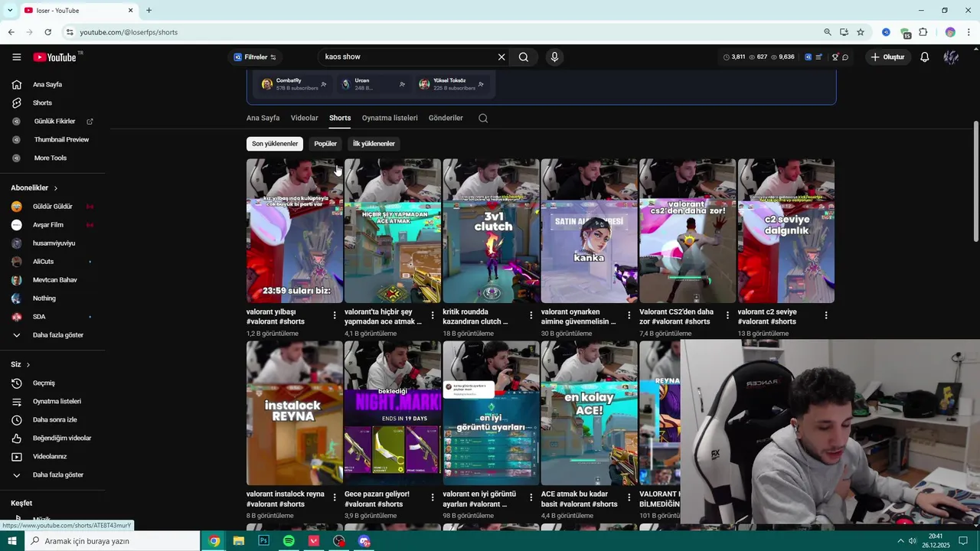Switch to the Videolar tab
This screenshot has width=980, height=551.
coord(304,118)
